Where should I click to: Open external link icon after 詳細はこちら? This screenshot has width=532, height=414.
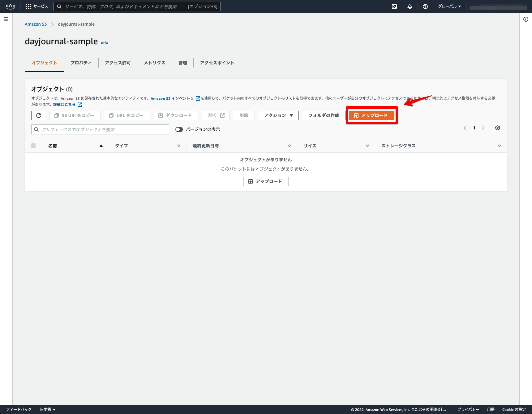tap(80, 105)
